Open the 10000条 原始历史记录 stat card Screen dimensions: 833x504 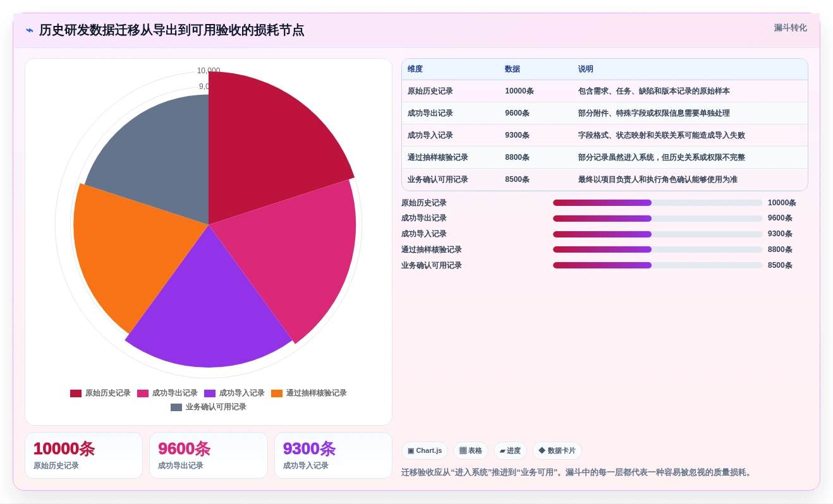[83, 455]
